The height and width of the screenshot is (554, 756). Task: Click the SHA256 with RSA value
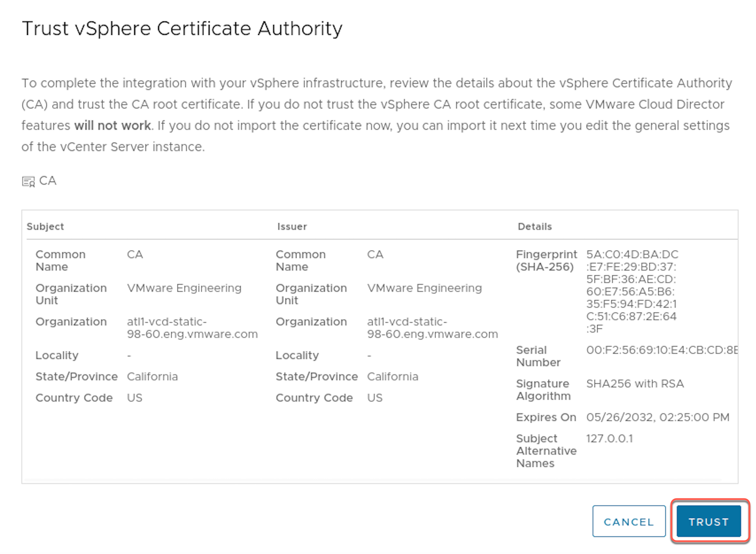[x=635, y=384]
